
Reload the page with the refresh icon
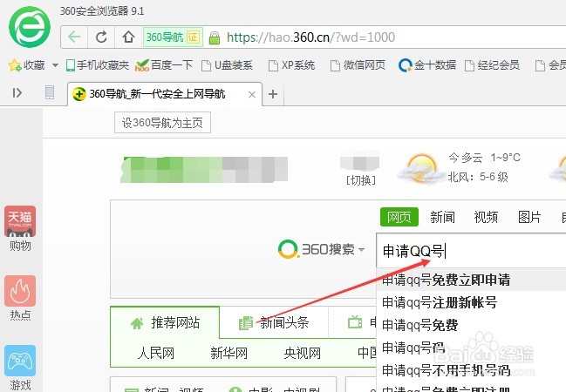click(x=101, y=37)
